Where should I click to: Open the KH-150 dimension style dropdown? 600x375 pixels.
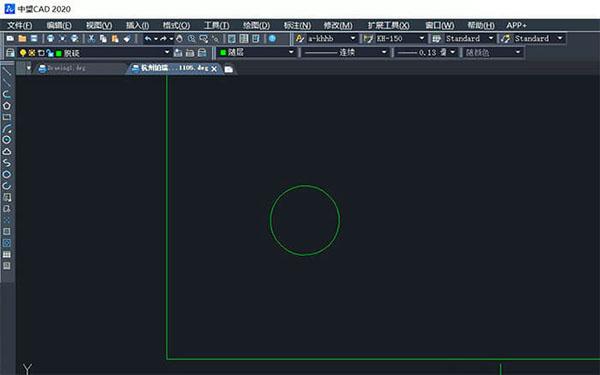(x=422, y=38)
